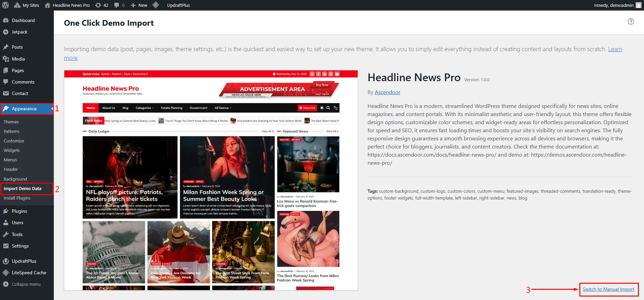Click the WordPress logo icon
Screen dimensions: 644x300
(6, 5)
